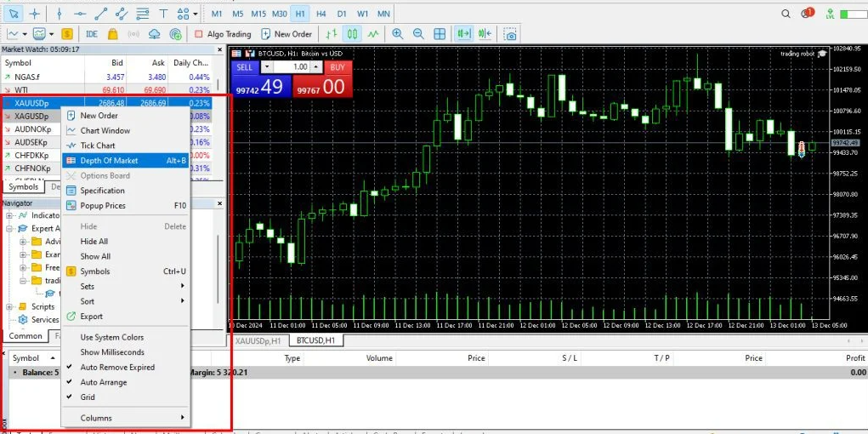Take a chart screenshot with camera icon

click(510, 34)
